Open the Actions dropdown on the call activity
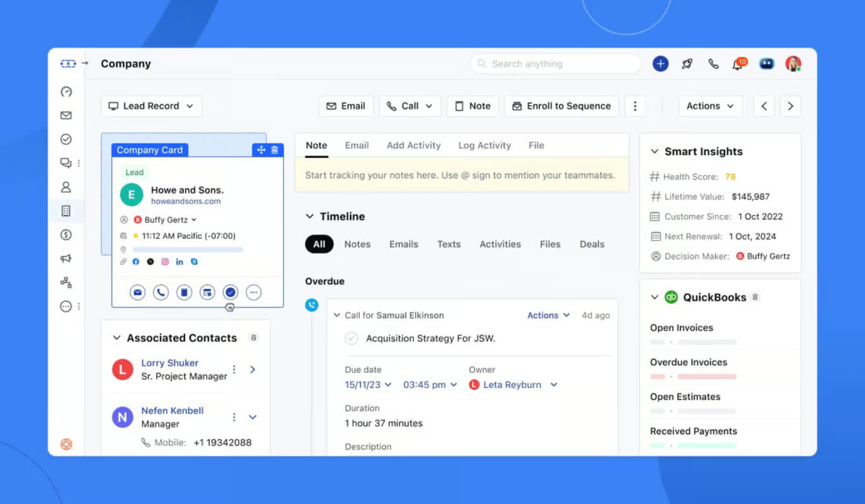 (548, 315)
